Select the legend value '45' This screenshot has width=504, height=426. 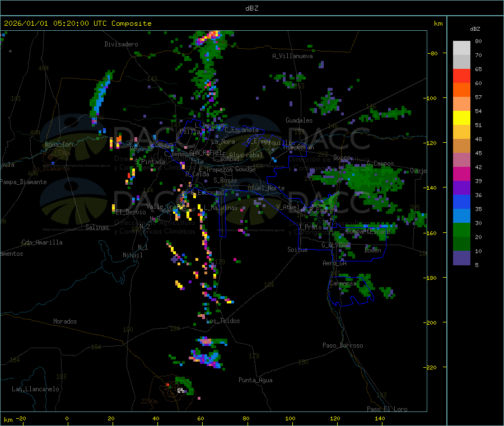click(x=478, y=153)
